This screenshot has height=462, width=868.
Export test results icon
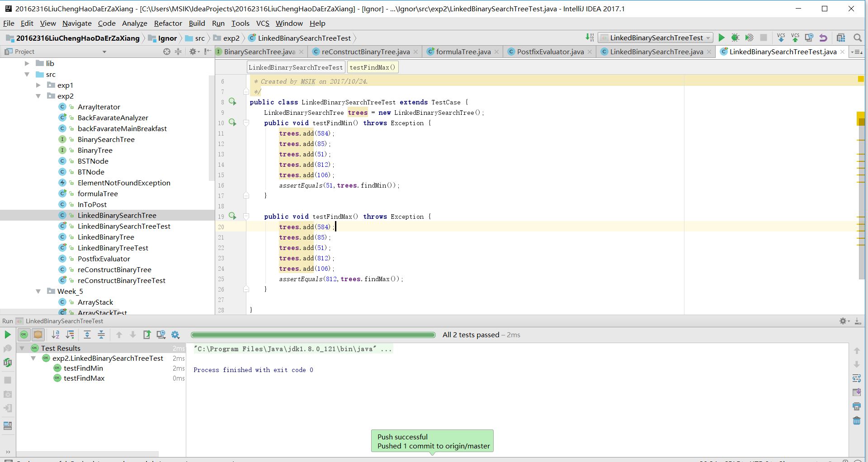tap(147, 335)
